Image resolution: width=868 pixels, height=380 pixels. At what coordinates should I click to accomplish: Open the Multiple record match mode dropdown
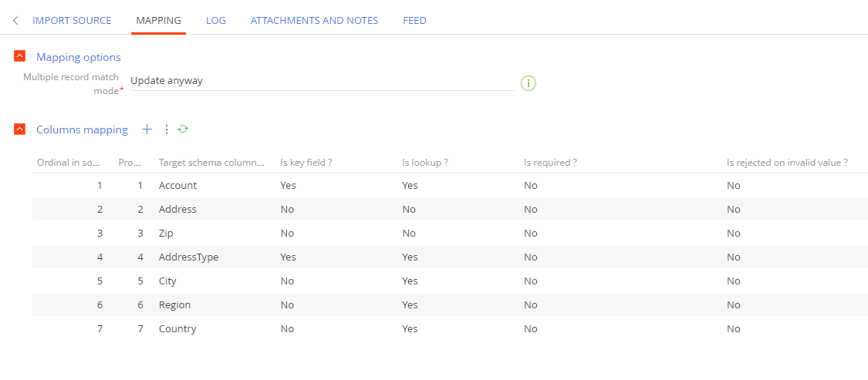(x=323, y=81)
